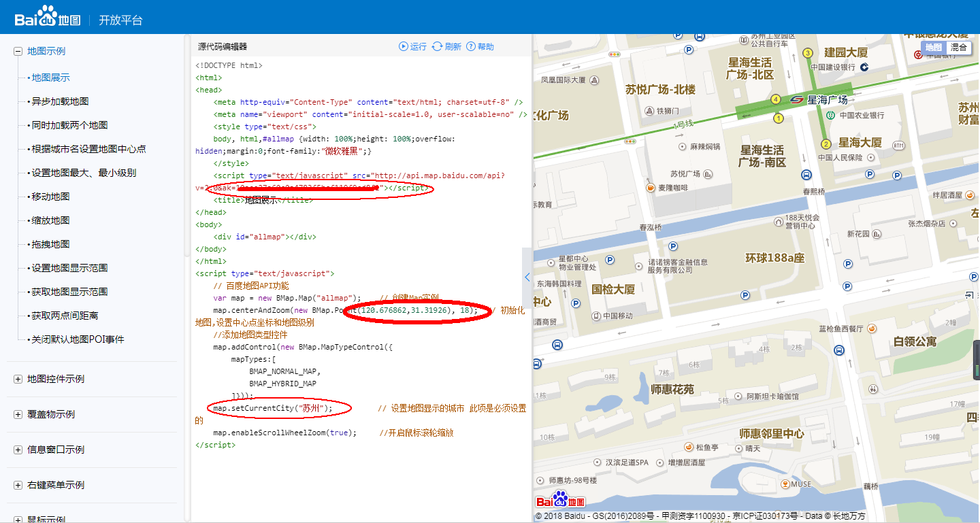Click the sidebar vertical scrollbar
The height and width of the screenshot is (523, 980).
tap(186, 145)
